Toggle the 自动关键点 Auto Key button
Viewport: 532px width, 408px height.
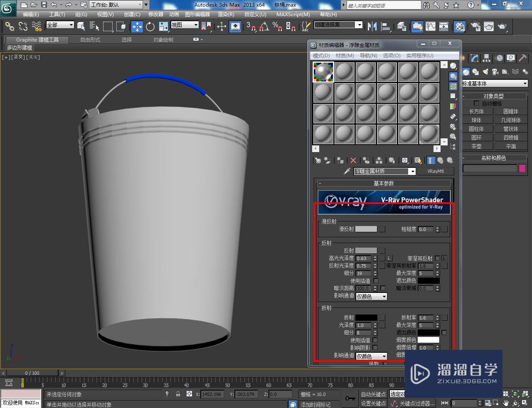tap(373, 394)
